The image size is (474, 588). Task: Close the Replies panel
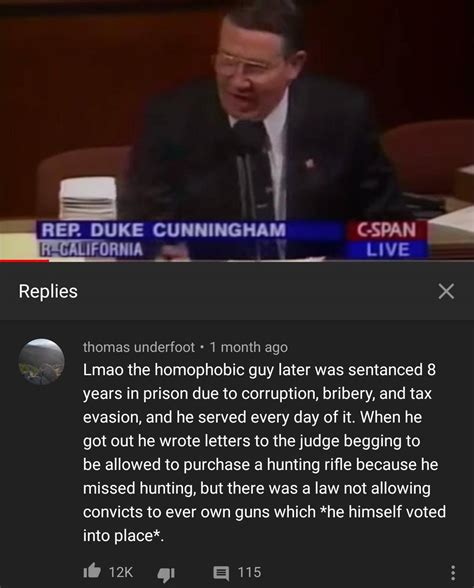click(446, 291)
